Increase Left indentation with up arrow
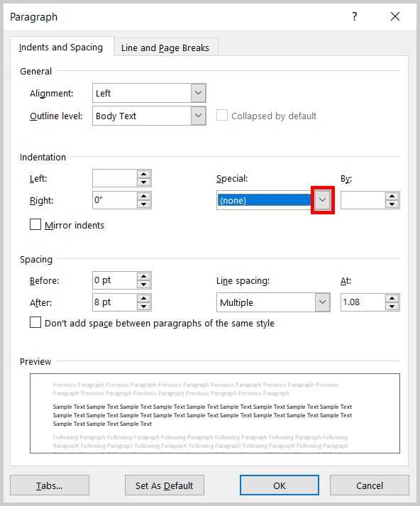Screen dimensions: 420x506 tap(143, 175)
